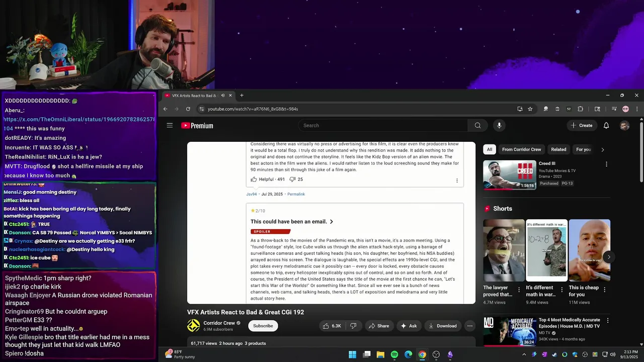The width and height of the screenshot is (644, 362).
Task: Open the YouTube account avatar menu
Action: tap(624, 126)
